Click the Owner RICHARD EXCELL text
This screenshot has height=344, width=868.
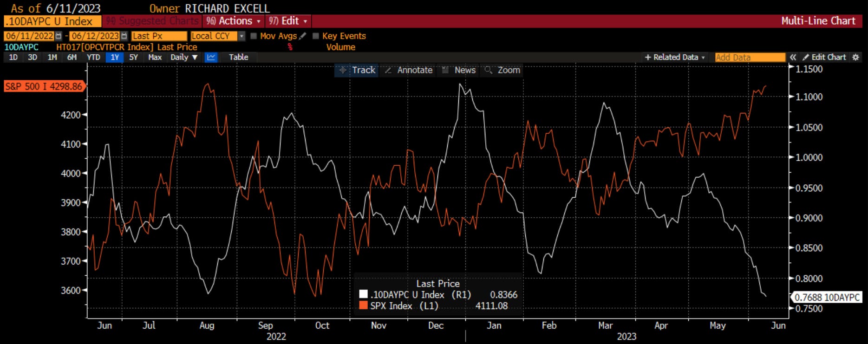click(209, 8)
